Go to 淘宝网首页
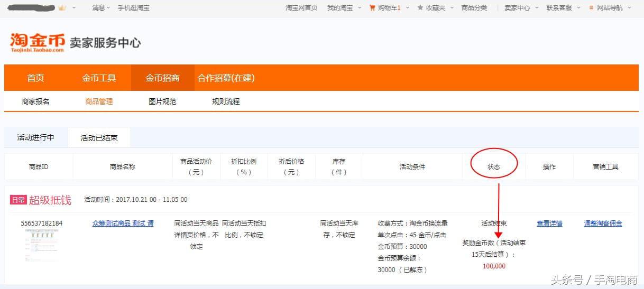Viewport: 644px width, 289px height. [301, 8]
